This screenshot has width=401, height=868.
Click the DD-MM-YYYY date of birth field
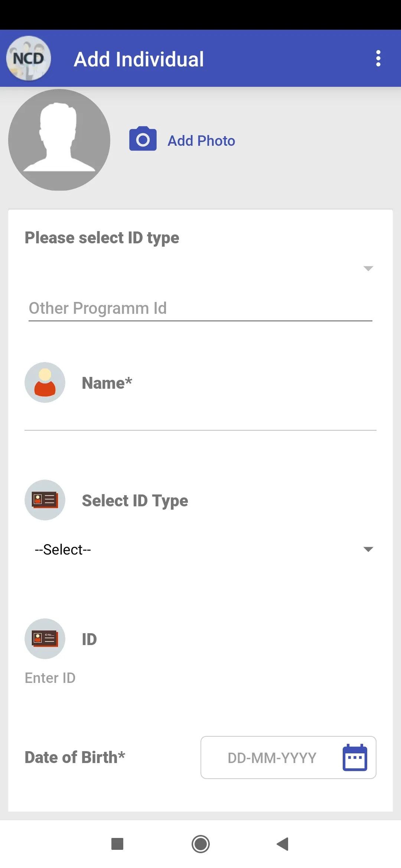pyautogui.click(x=288, y=757)
